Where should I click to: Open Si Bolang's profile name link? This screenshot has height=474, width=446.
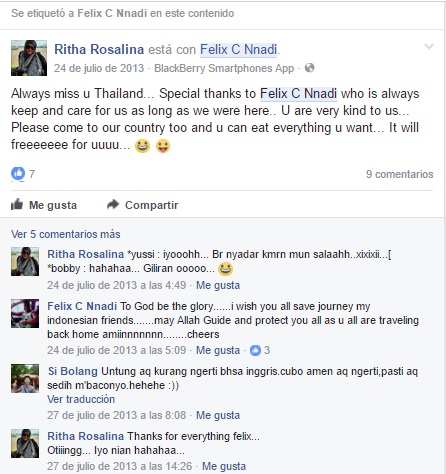tap(73, 371)
